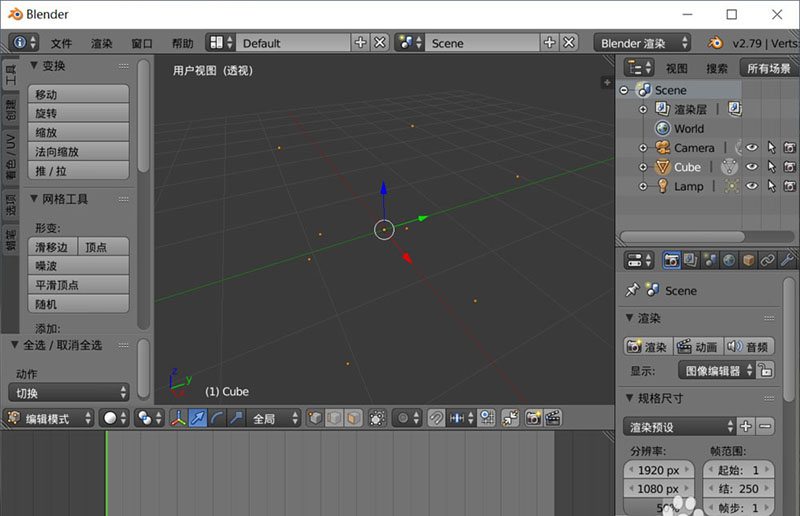Image resolution: width=800 pixels, height=516 pixels.
Task: Toggle Camera selectability arrow in outliner
Action: pyautogui.click(x=771, y=148)
